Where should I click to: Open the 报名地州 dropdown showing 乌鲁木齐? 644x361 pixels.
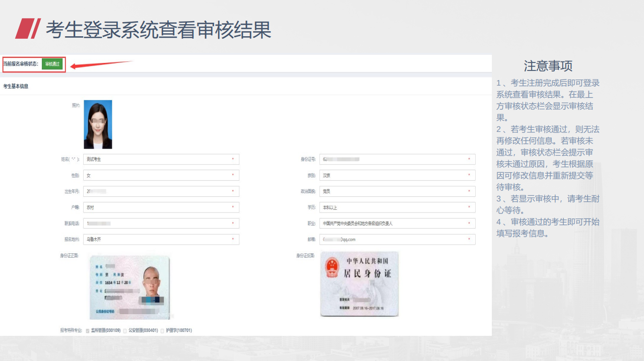click(161, 240)
